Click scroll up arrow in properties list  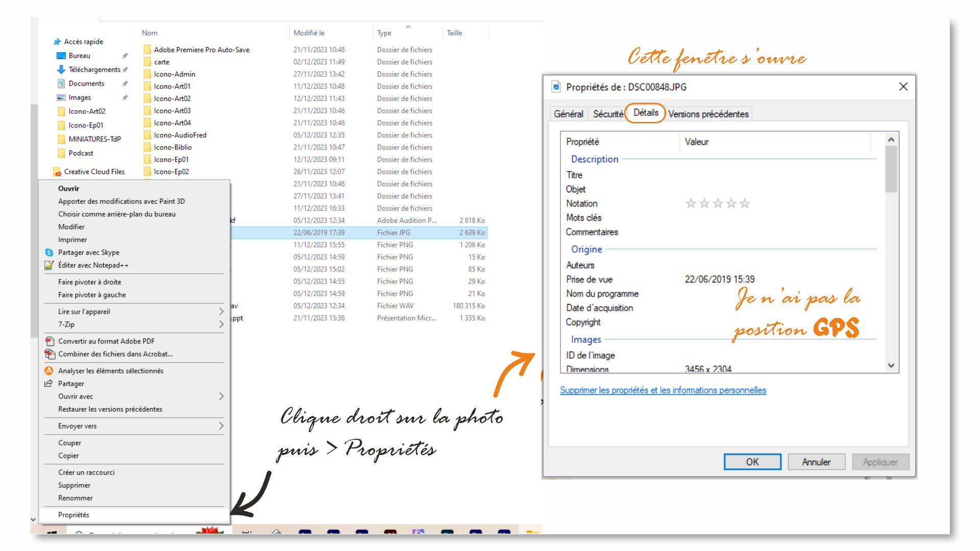(x=891, y=139)
